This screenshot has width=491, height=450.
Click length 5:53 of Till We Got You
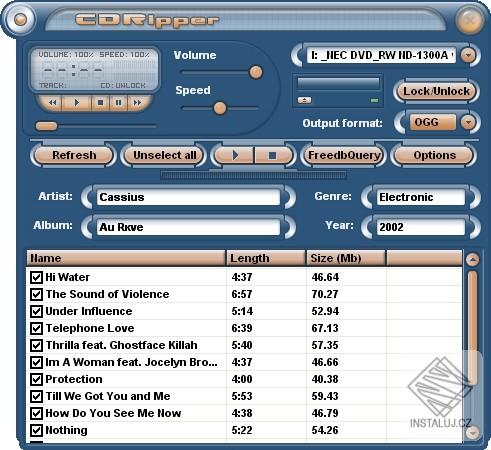coord(242,396)
